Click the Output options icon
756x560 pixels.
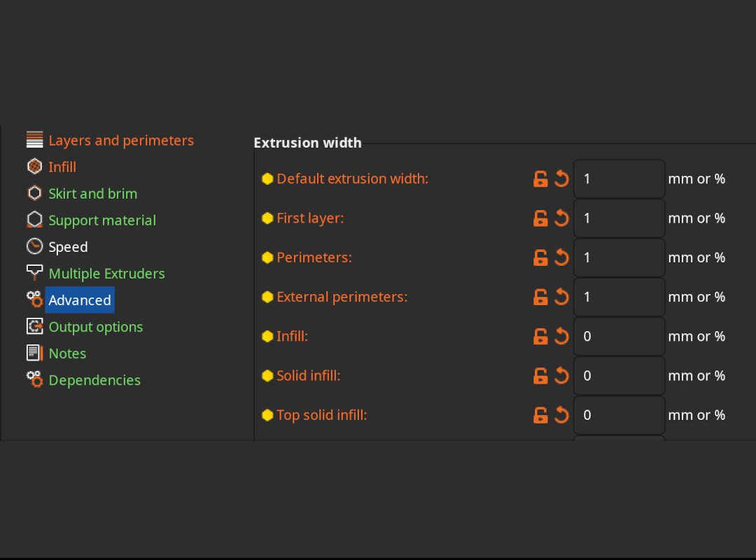point(35,326)
